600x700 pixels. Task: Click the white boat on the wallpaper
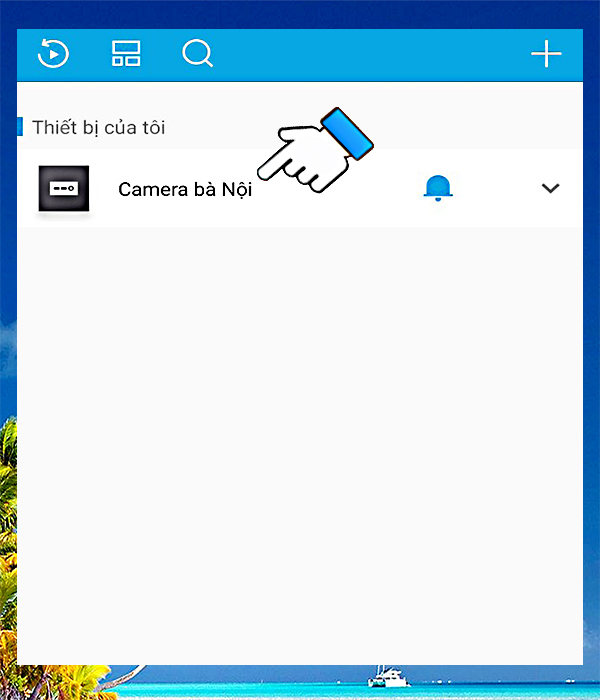(388, 677)
